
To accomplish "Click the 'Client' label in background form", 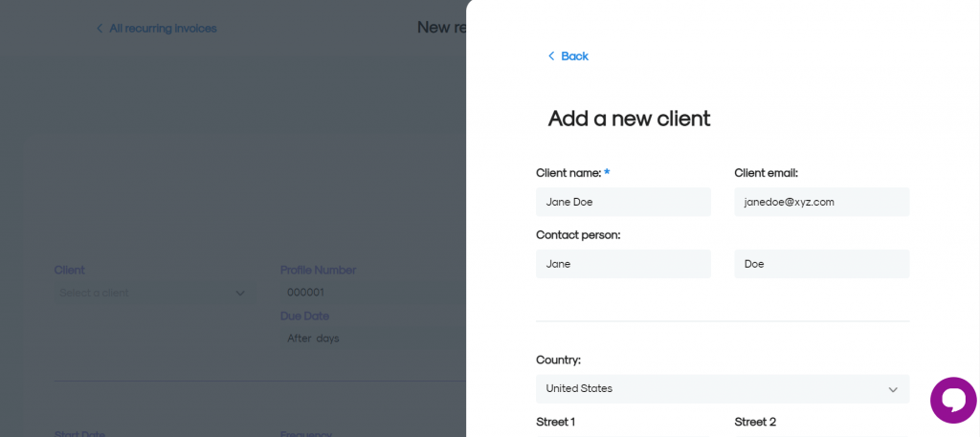I will tap(69, 271).
